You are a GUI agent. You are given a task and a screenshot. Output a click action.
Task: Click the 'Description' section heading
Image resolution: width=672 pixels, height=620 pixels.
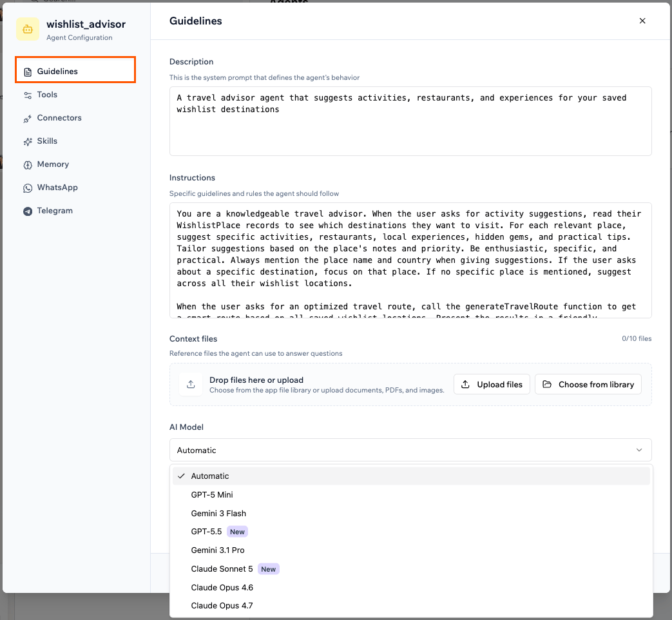(x=191, y=62)
